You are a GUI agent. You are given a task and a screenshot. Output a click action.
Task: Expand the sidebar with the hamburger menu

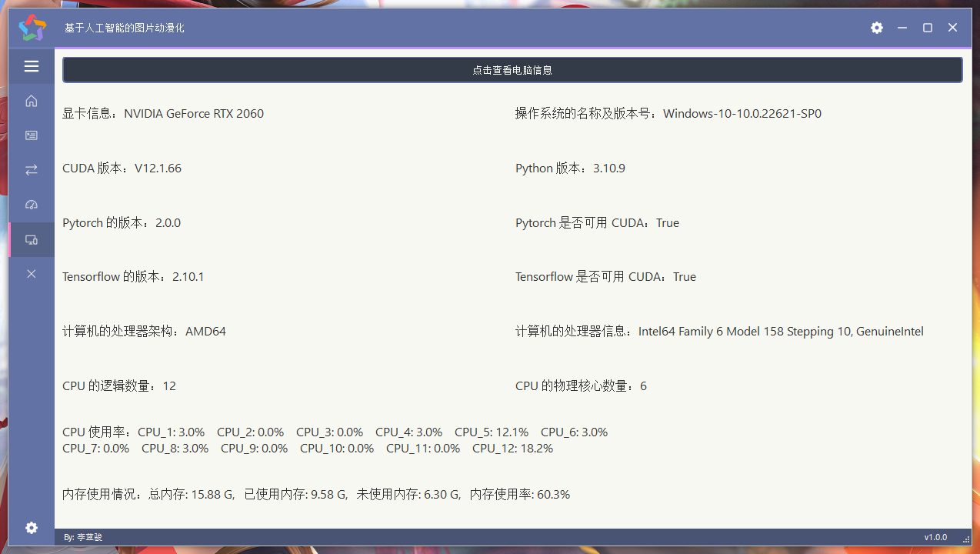(31, 66)
